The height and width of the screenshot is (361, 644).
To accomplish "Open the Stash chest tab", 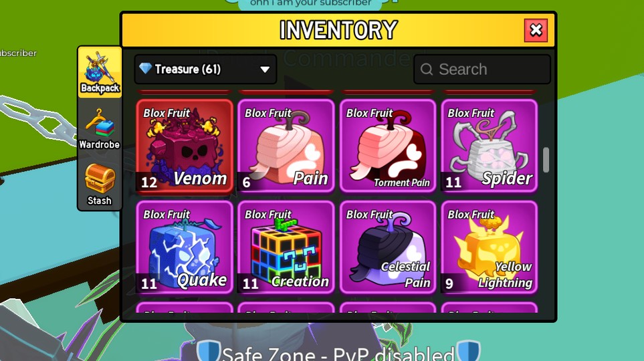I will point(100,185).
